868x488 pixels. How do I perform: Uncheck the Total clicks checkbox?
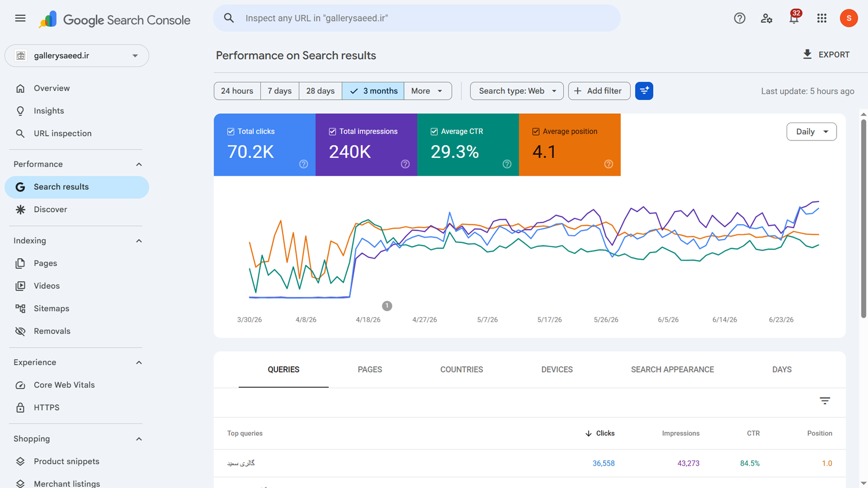(231, 131)
